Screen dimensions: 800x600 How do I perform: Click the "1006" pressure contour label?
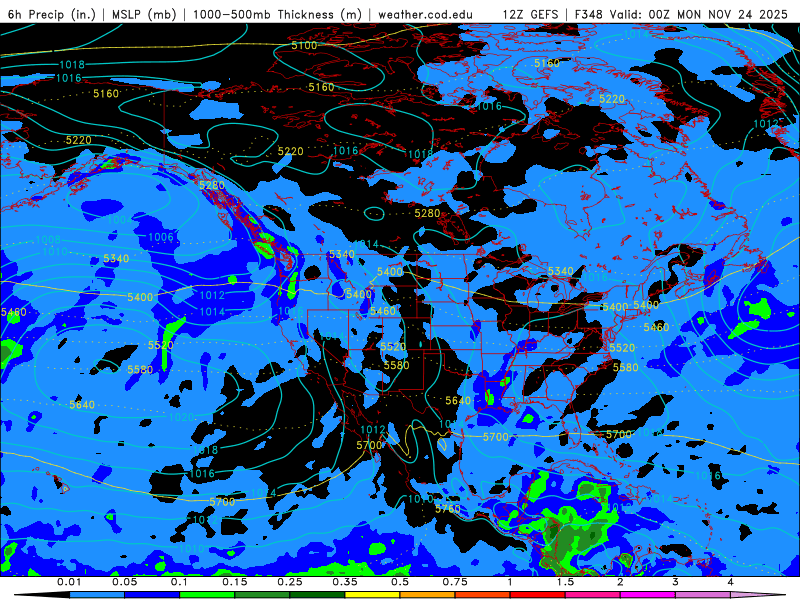coord(161,237)
